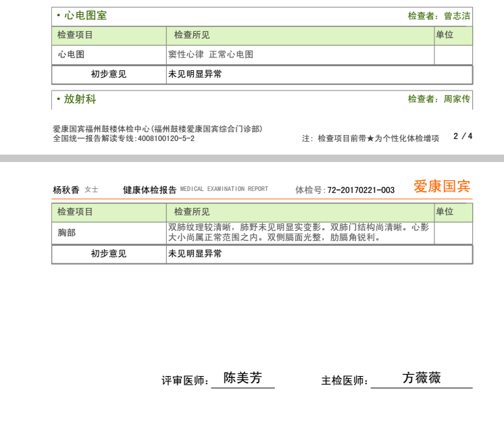Click the footer clinic name 爱康国宾福州鼓楼体检中心
Image resolution: width=504 pixels, height=428 pixels.
pos(101,129)
